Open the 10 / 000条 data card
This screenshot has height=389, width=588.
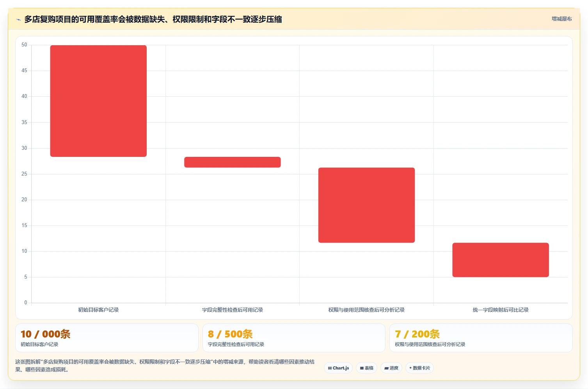(x=107, y=338)
